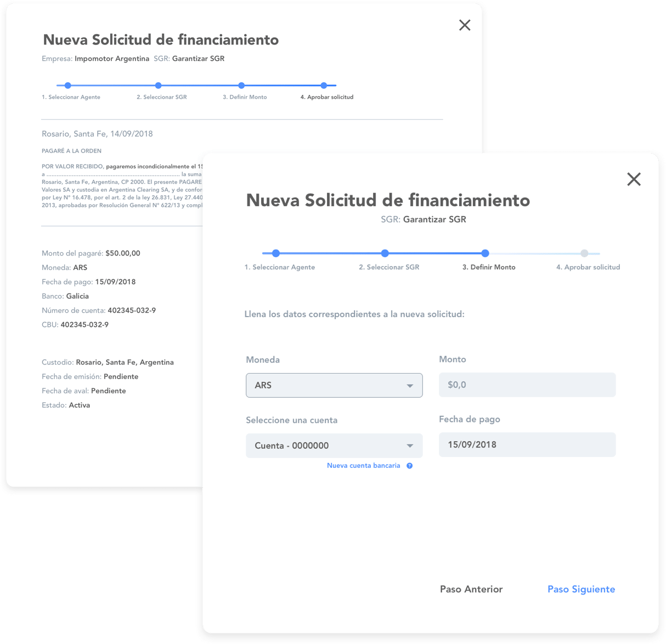Click the Moneda dropdown arrow

tap(410, 386)
